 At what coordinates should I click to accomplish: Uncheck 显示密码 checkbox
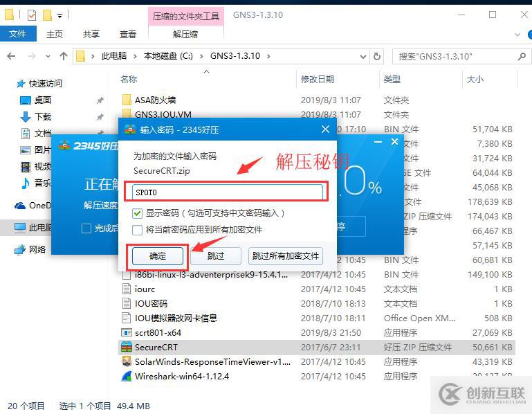137,213
